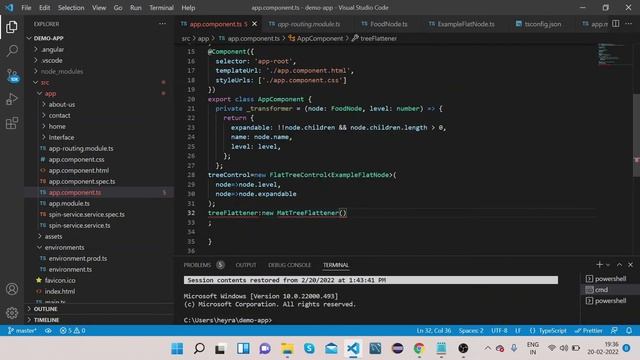Image resolution: width=640 pixels, height=360 pixels.
Task: Open the Search view in activity bar
Action: click(12, 51)
